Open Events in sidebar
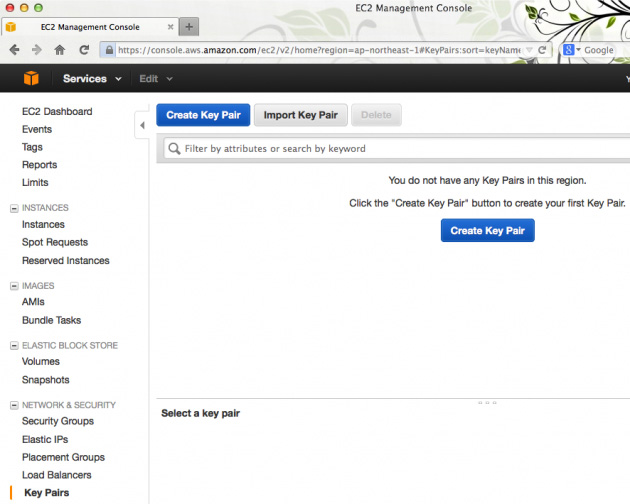This screenshot has height=504, width=630. [x=37, y=129]
